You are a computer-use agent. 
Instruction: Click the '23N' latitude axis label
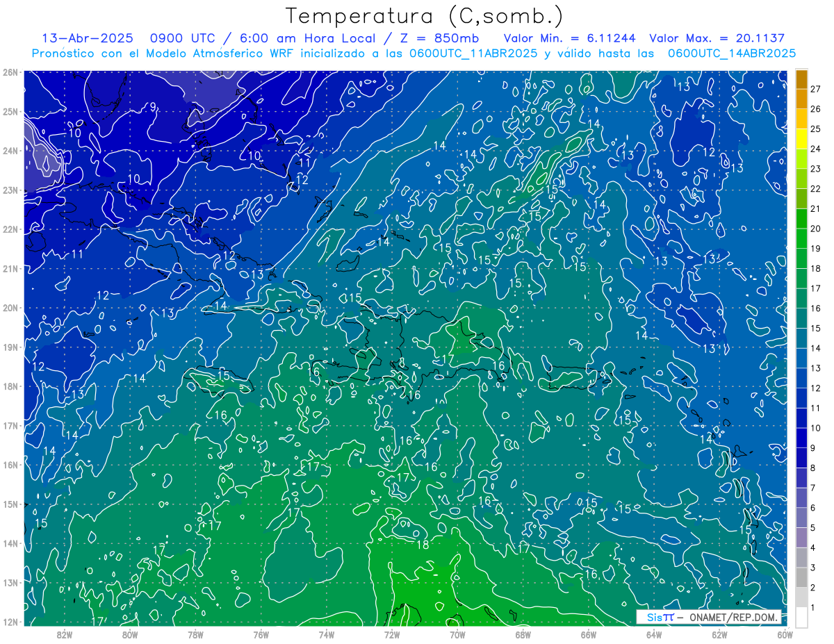tap(10, 190)
